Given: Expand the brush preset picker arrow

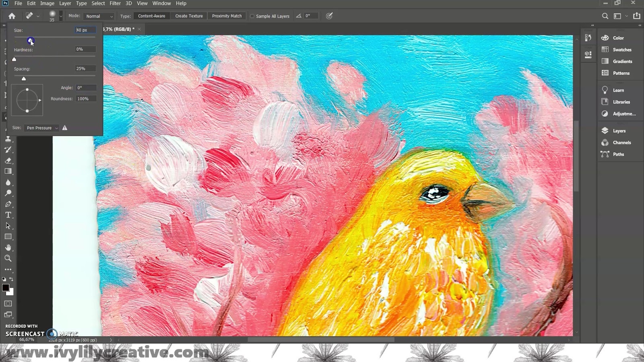Looking at the screenshot, I should click(61, 16).
